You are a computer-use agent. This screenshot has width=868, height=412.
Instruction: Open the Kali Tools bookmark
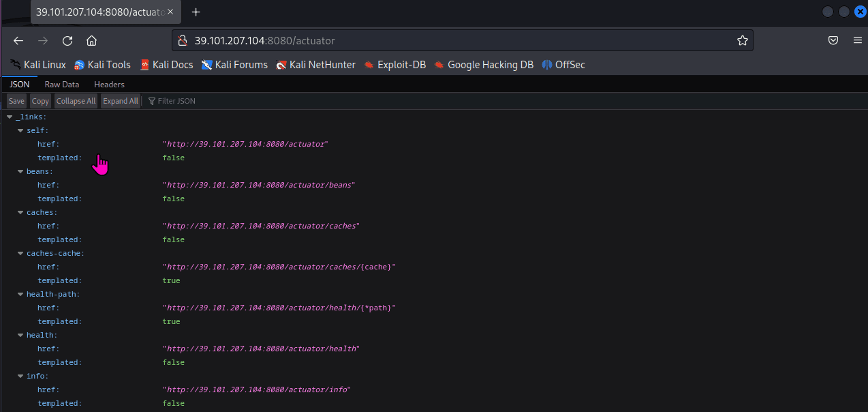[x=102, y=65]
